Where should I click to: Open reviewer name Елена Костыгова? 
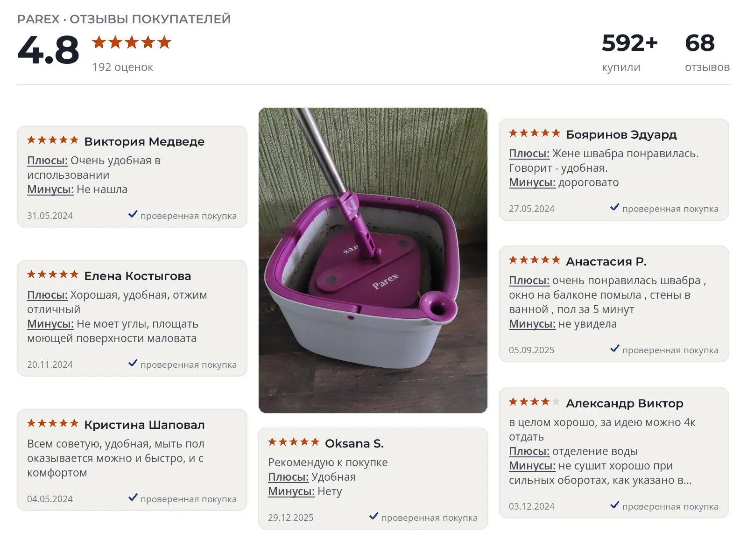pos(138,276)
